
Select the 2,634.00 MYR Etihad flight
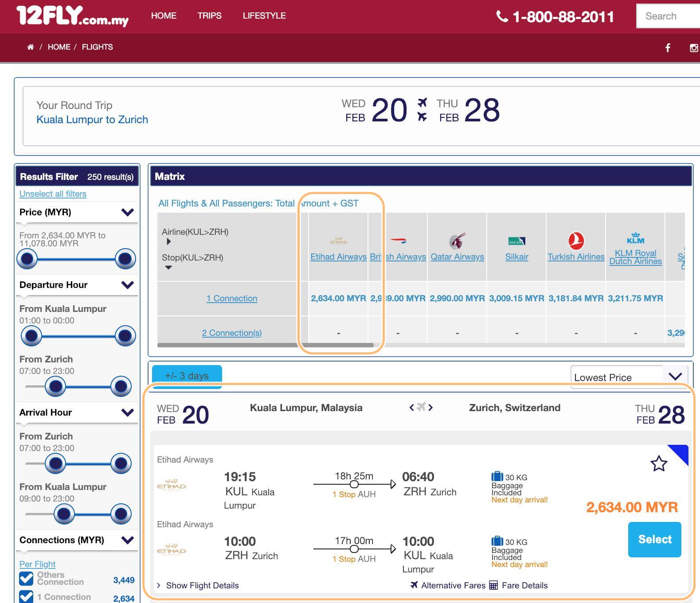[654, 539]
